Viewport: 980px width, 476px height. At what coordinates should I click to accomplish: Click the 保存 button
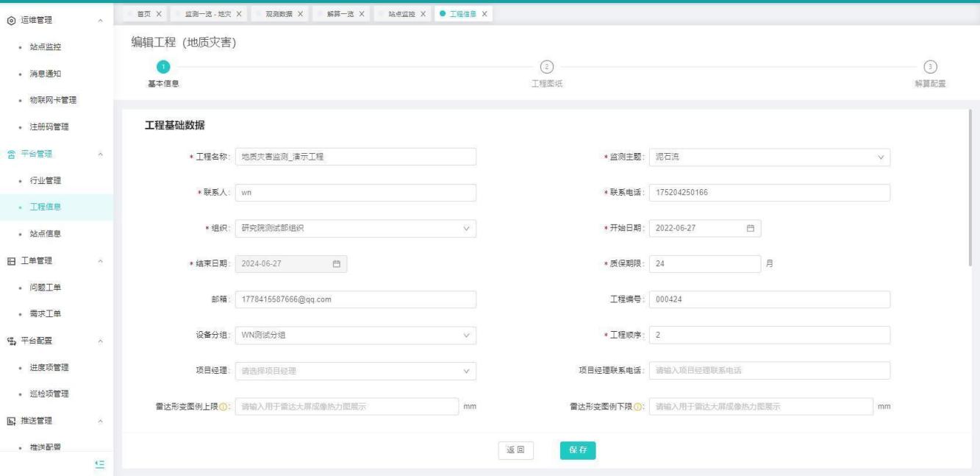(x=577, y=451)
